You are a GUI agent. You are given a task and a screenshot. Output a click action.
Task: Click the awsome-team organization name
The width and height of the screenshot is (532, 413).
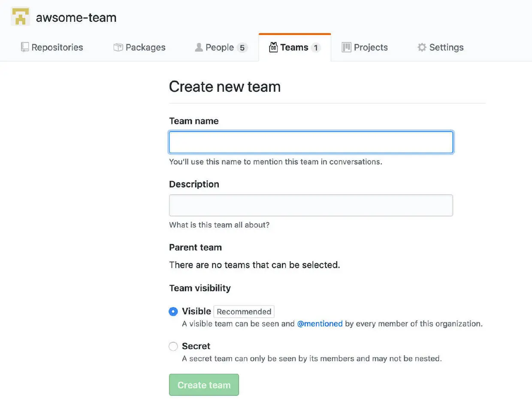(x=76, y=18)
